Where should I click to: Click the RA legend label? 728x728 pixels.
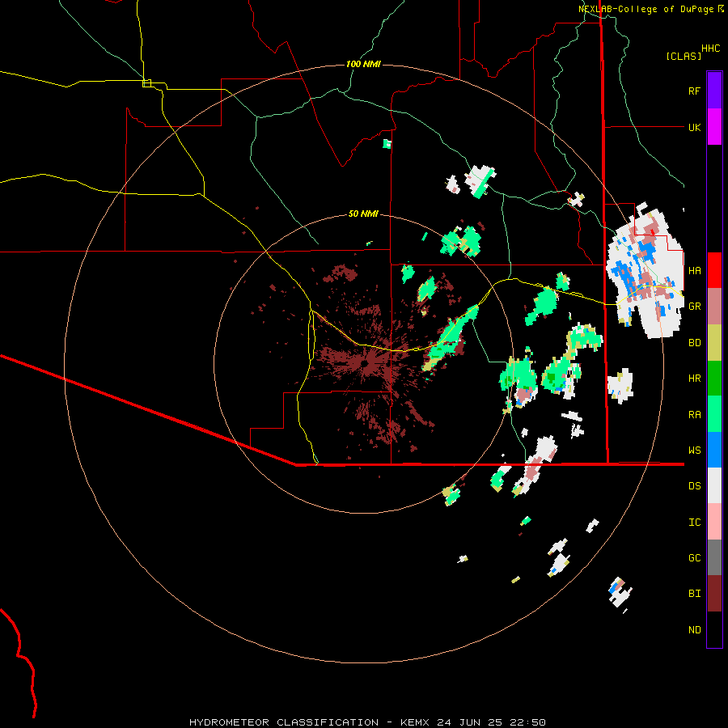(x=694, y=414)
